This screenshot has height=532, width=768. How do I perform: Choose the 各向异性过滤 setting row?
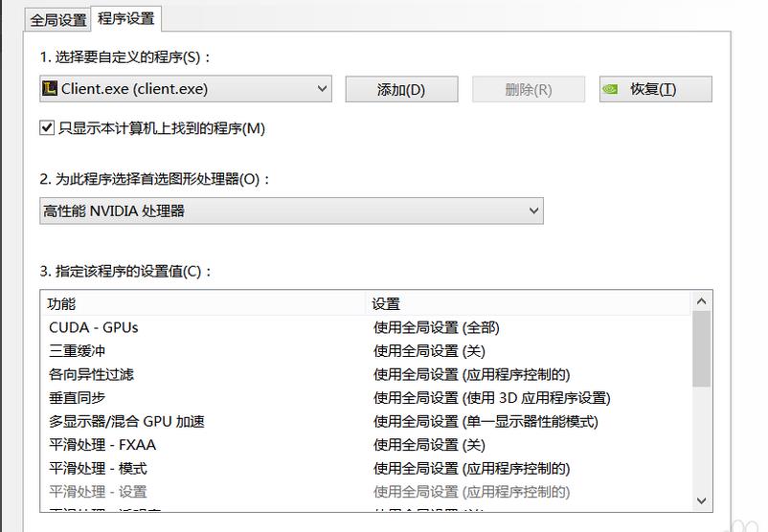pos(91,374)
